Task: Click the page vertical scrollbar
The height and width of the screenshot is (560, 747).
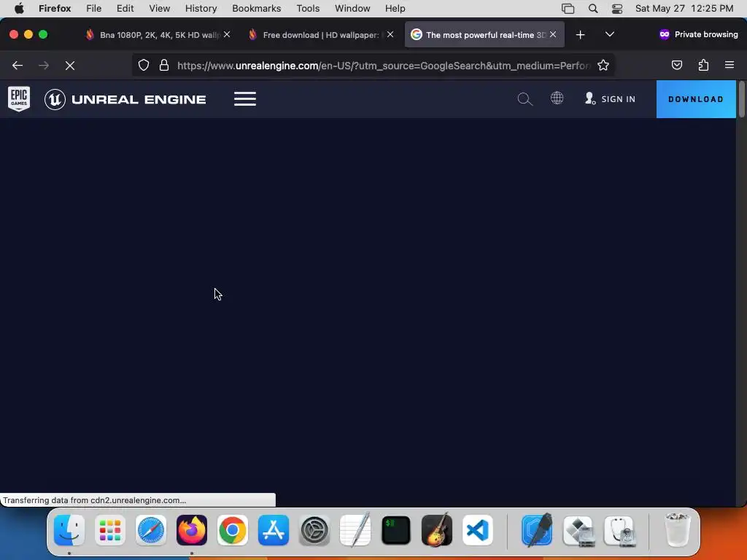Action: pyautogui.click(x=741, y=99)
